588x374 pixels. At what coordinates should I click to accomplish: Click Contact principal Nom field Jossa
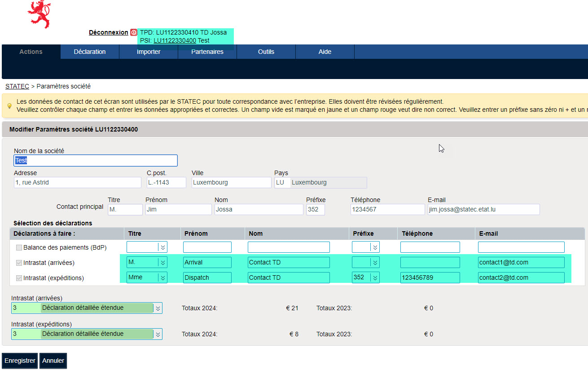259,209
